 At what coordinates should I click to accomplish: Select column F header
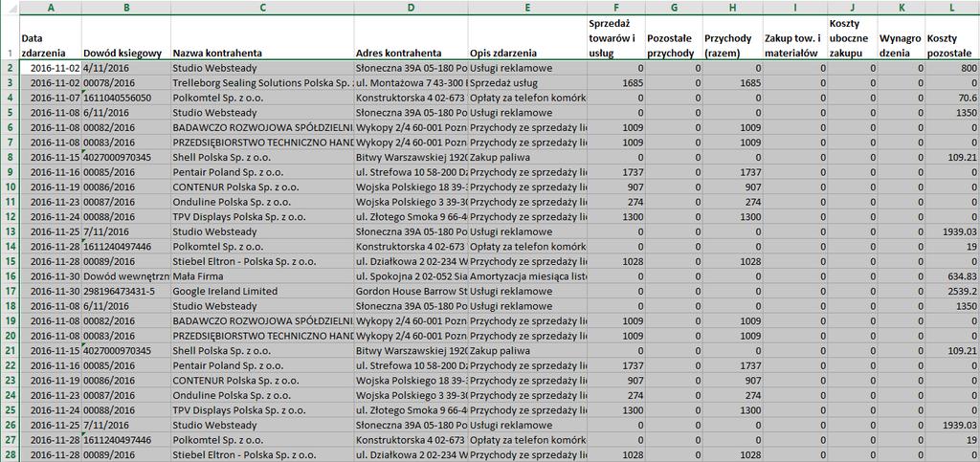coord(616,8)
